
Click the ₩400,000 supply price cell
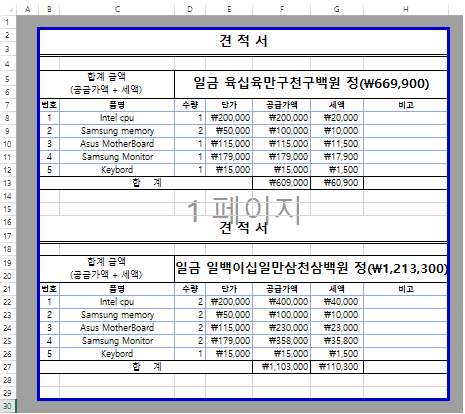pyautogui.click(x=282, y=302)
